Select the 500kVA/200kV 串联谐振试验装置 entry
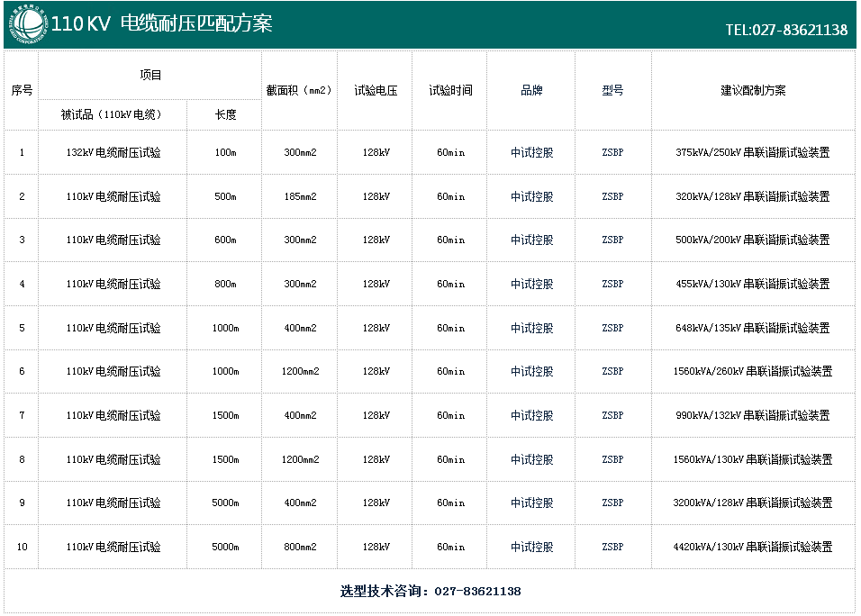 (752, 240)
